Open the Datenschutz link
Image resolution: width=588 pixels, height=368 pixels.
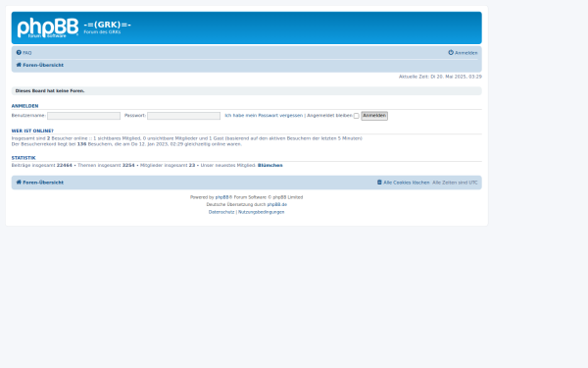[221, 212]
